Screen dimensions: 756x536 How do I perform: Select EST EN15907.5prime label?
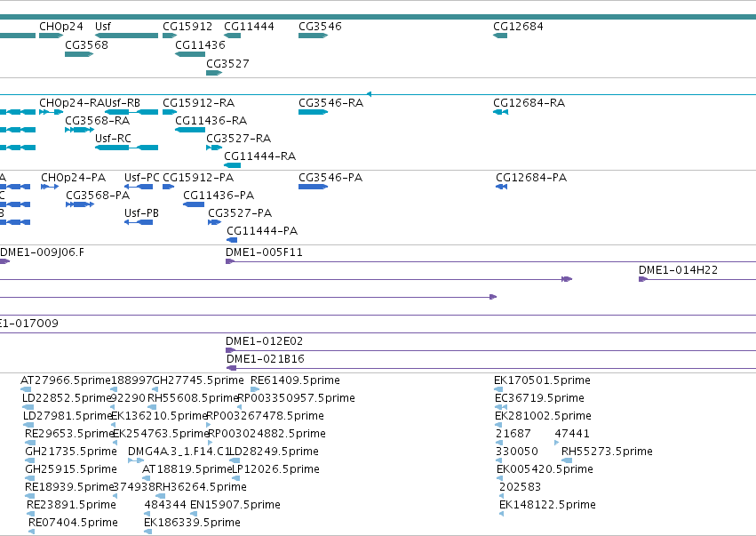coord(235,505)
